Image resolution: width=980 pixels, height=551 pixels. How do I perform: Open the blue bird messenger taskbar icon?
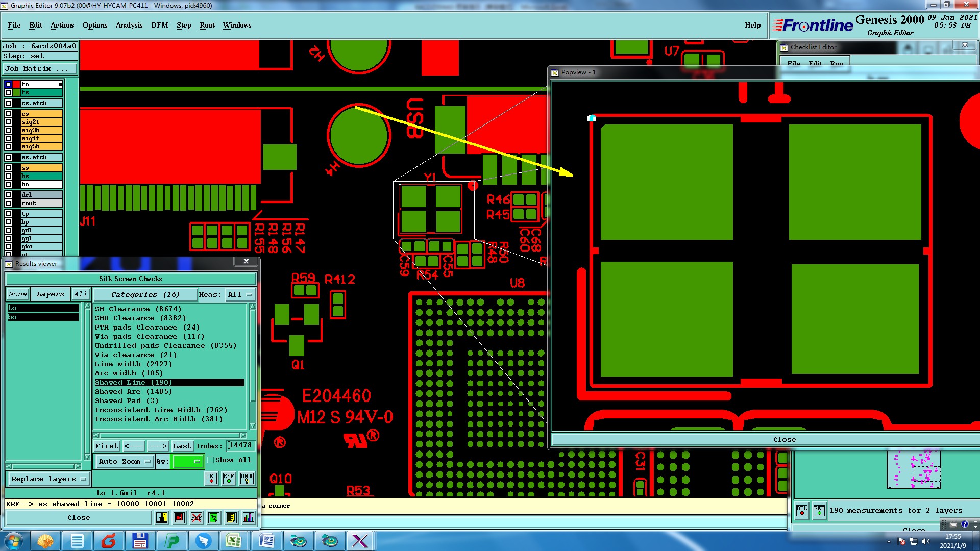204,541
